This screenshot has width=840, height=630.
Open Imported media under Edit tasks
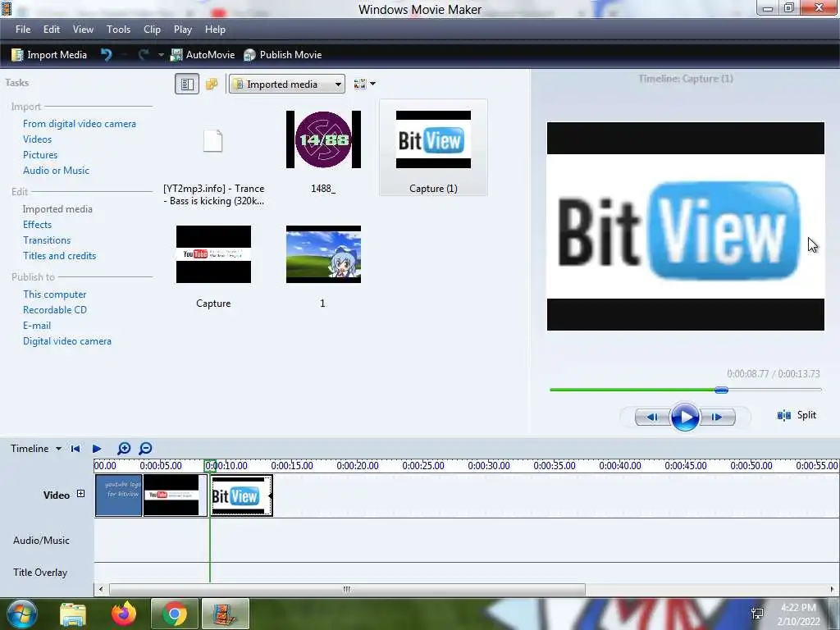pos(57,209)
